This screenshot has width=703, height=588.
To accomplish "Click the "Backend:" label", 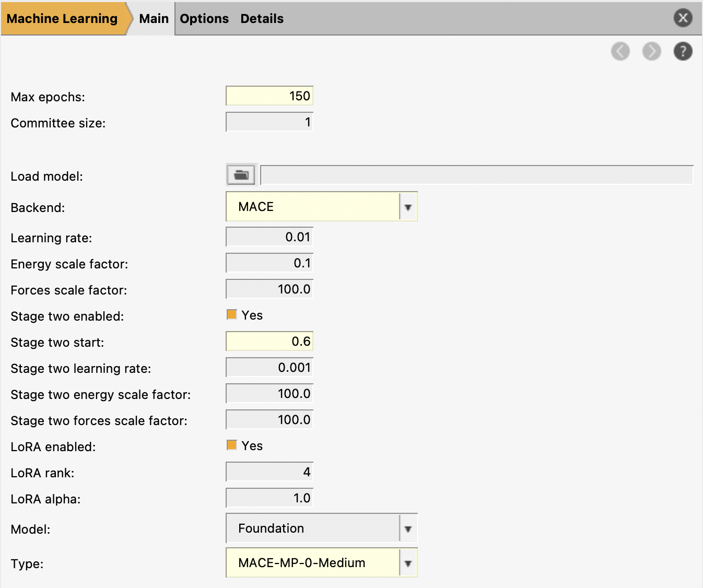I will coord(38,208).
